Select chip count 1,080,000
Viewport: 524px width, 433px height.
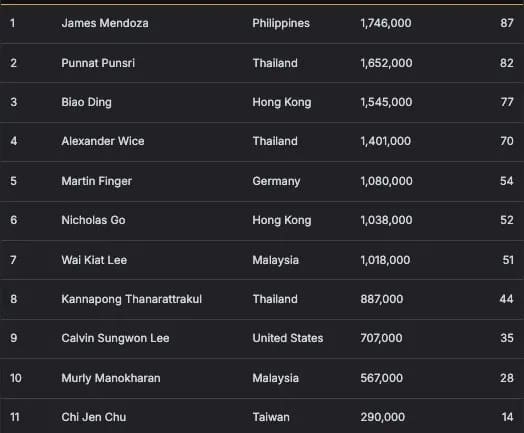pyautogui.click(x=386, y=181)
